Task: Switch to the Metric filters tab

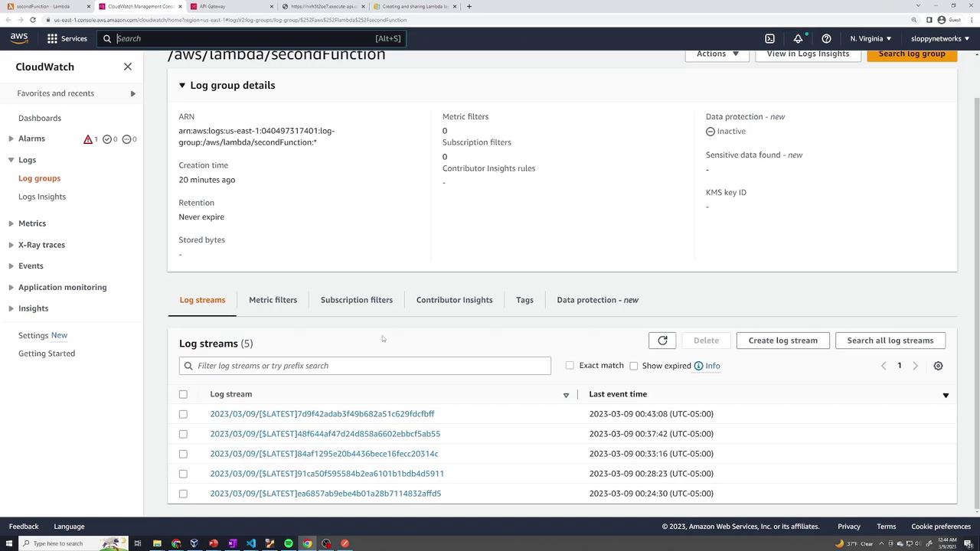Action: click(273, 300)
